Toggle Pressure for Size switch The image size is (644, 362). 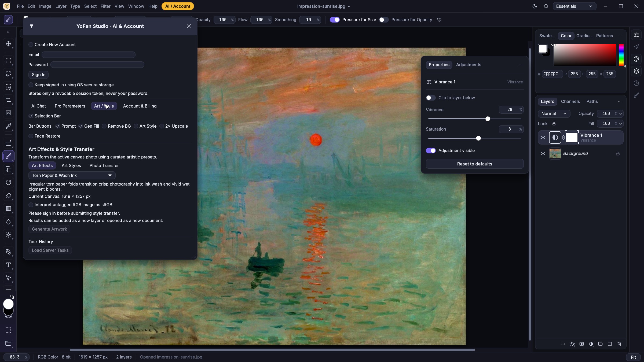click(x=335, y=20)
